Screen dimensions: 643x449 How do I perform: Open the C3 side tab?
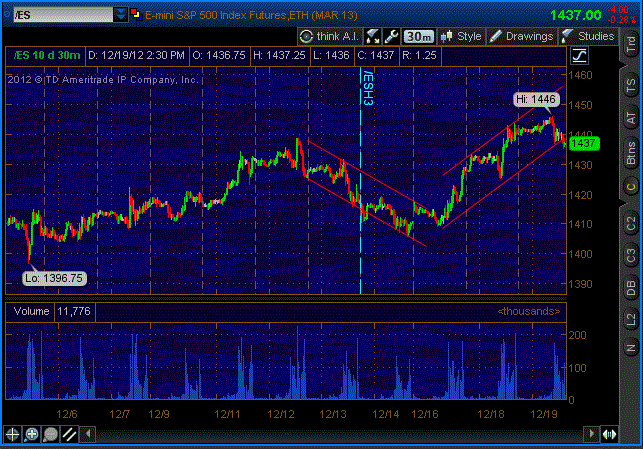(x=630, y=256)
